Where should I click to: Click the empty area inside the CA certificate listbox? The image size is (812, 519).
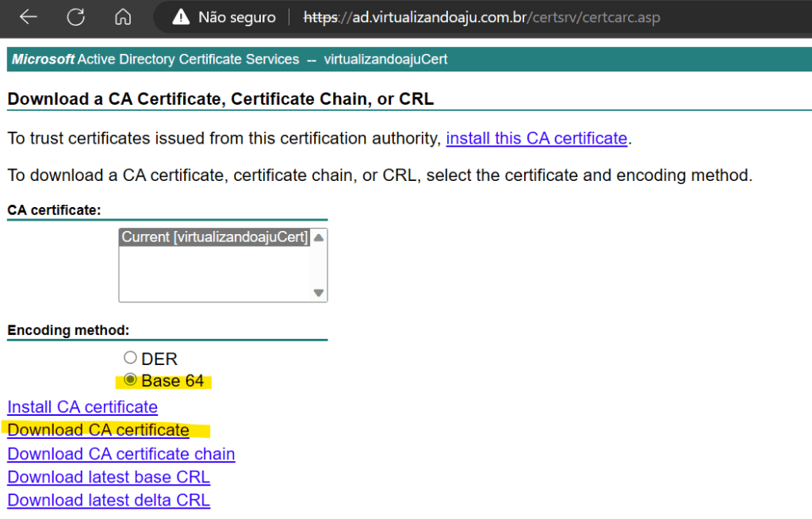click(x=214, y=274)
